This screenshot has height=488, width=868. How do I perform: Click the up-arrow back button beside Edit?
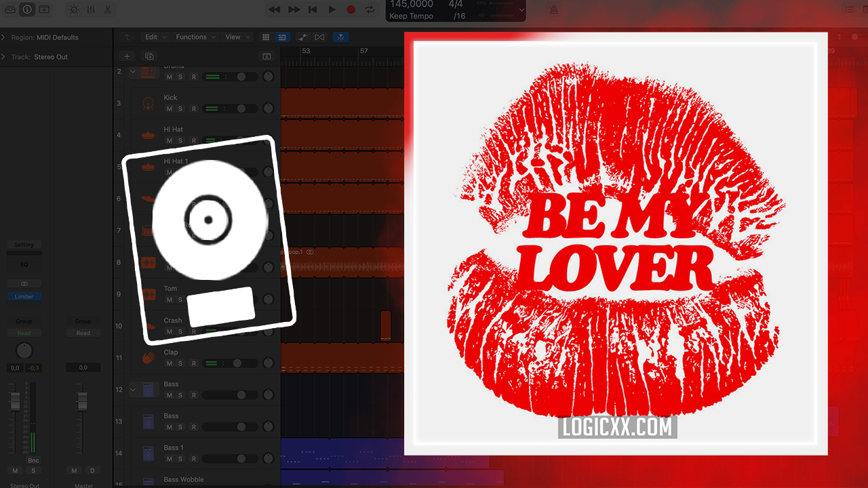pyautogui.click(x=127, y=37)
